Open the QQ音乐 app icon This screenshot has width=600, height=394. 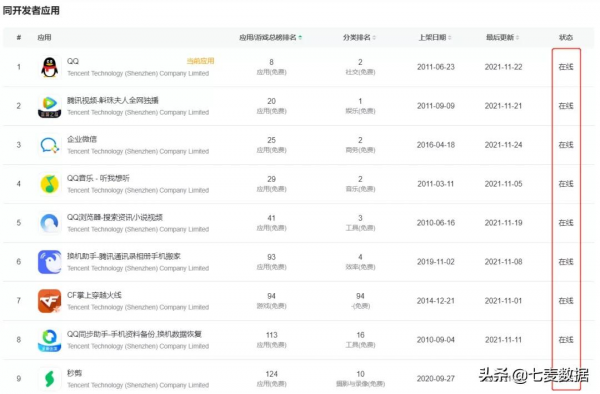coord(49,184)
